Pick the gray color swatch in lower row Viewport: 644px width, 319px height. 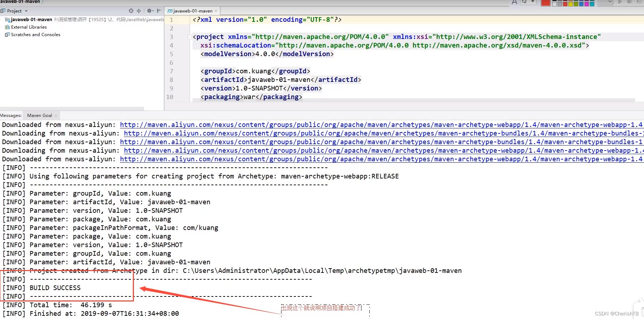click(560, 4)
